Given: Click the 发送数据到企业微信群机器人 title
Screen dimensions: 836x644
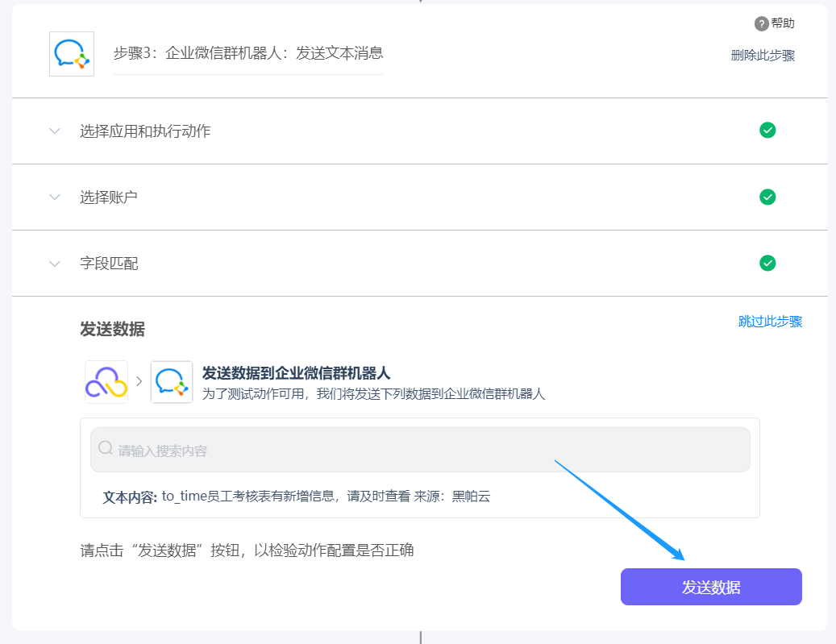Looking at the screenshot, I should coord(297,373).
